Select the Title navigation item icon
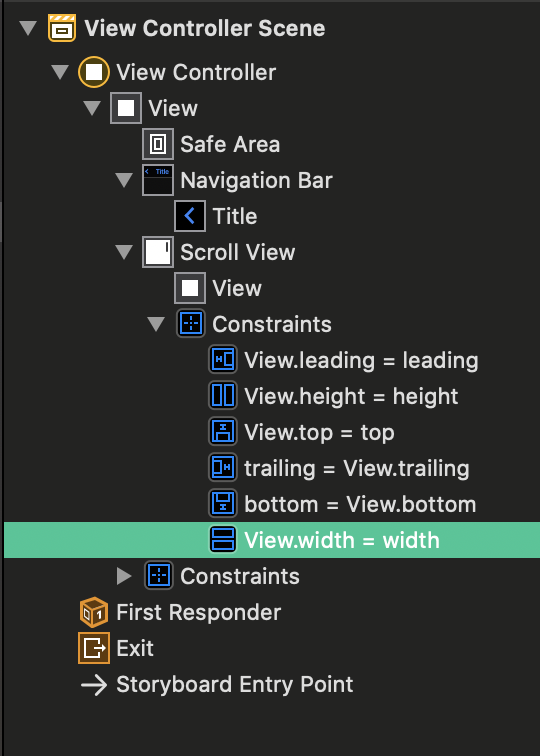The width and height of the screenshot is (540, 756). 190,216
